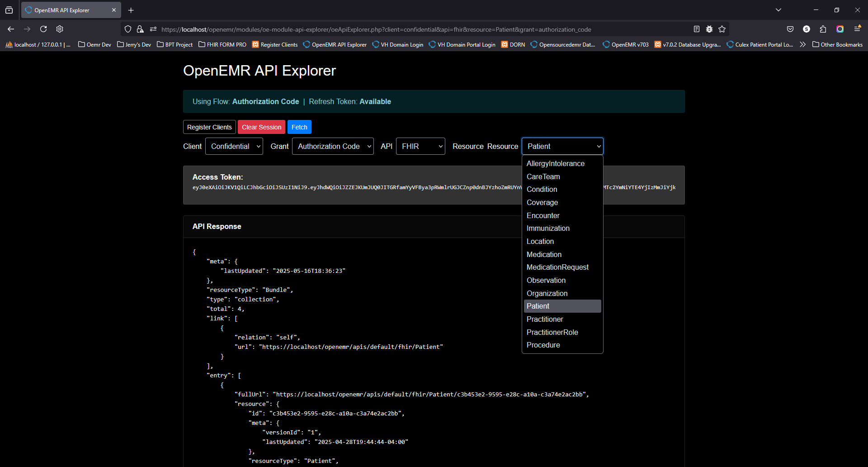Image resolution: width=868 pixels, height=467 pixels.
Task: Open the Other Bookmarks folder
Action: 837,44
